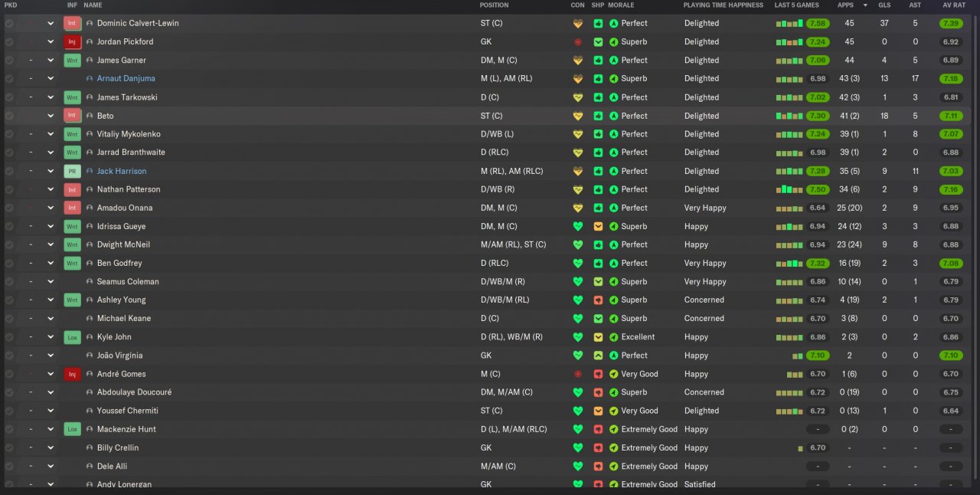The width and height of the screenshot is (980, 495).
Task: Toggle the picked checkbox for Michael Keane
Action: [x=9, y=318]
